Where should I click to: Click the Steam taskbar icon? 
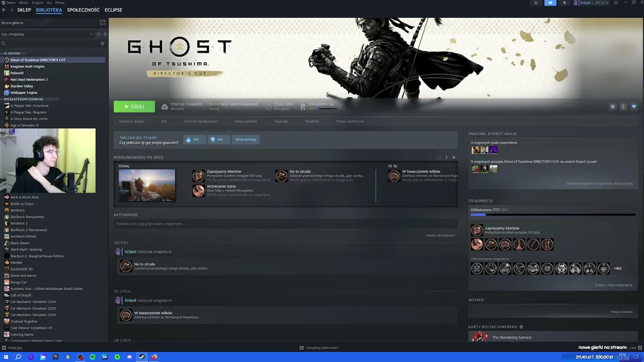point(142,357)
